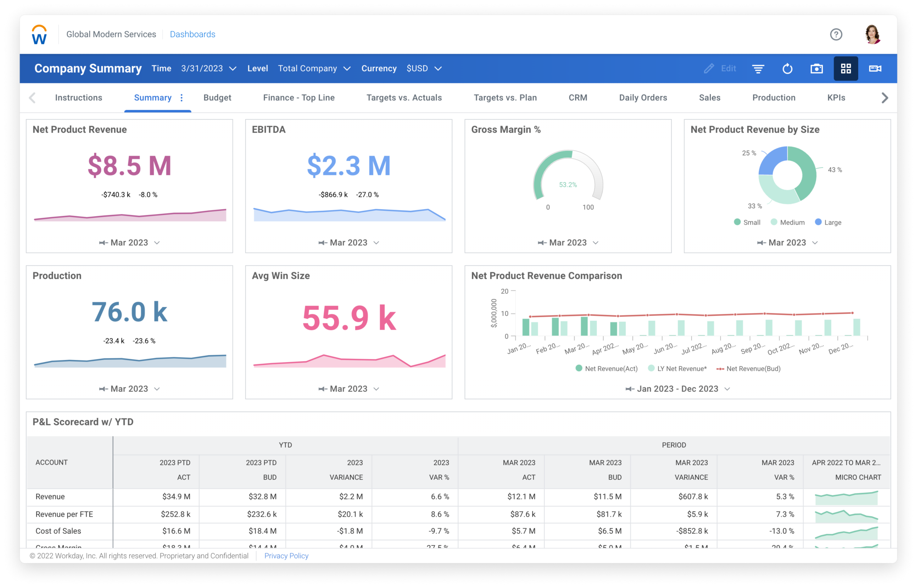Take a snapshot using the camera icon
917x588 pixels.
pos(817,68)
